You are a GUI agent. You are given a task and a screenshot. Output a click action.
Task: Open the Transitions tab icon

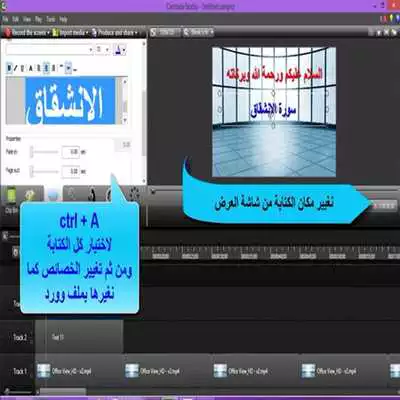pos(109,194)
